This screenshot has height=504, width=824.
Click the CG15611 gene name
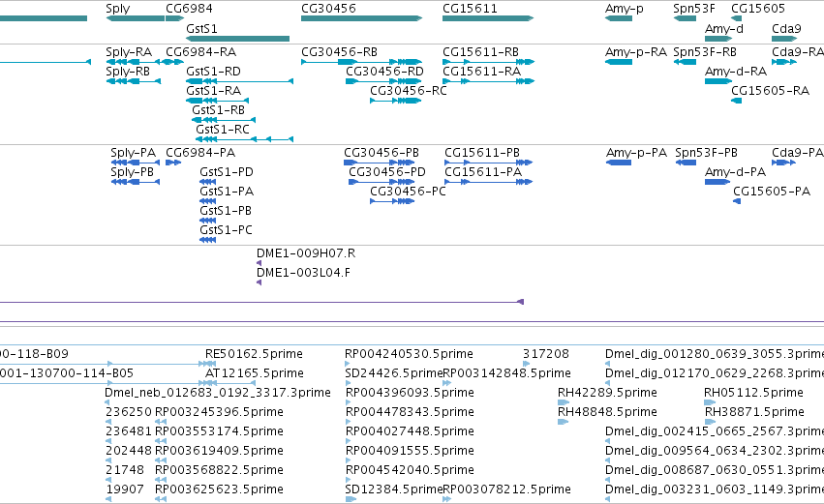click(470, 9)
